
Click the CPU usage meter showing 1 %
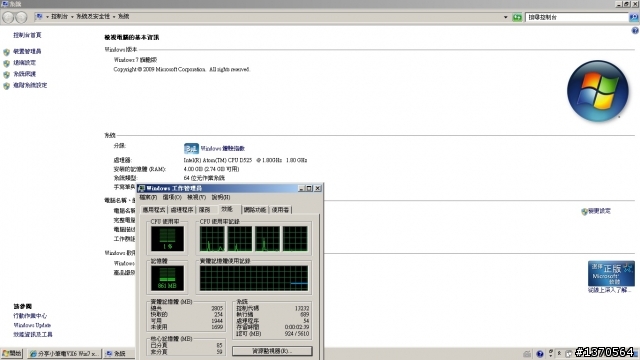(x=167, y=239)
